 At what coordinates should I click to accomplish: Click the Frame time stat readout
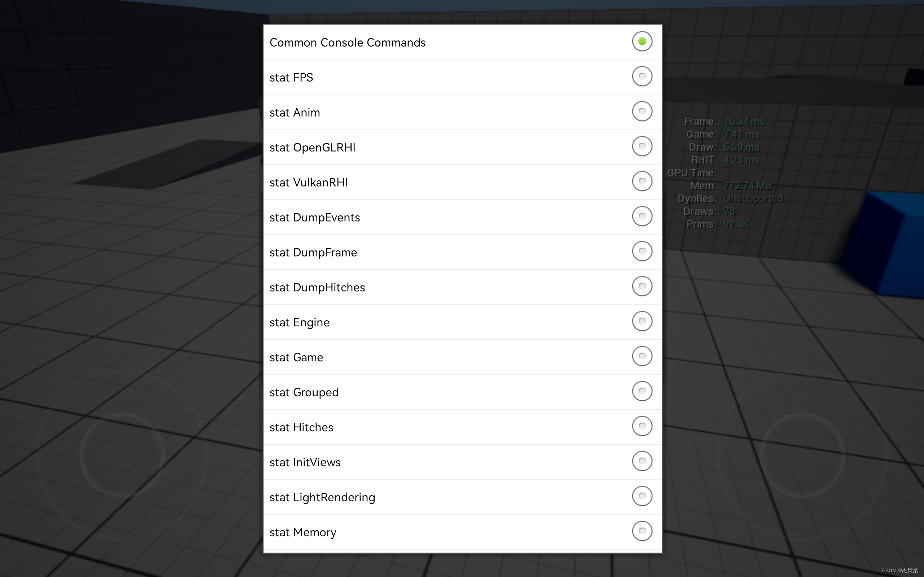[744, 122]
